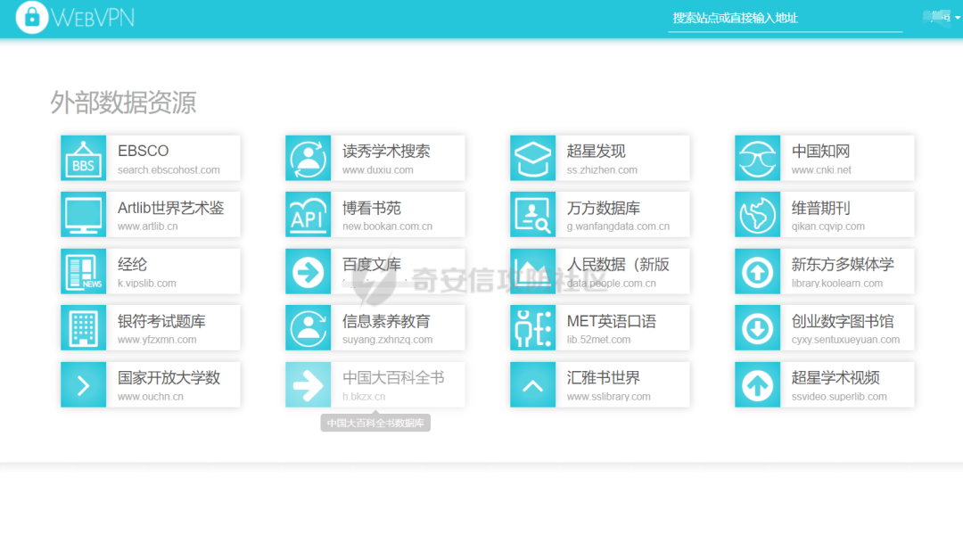Click www.cnki.net URL text

pos(821,170)
